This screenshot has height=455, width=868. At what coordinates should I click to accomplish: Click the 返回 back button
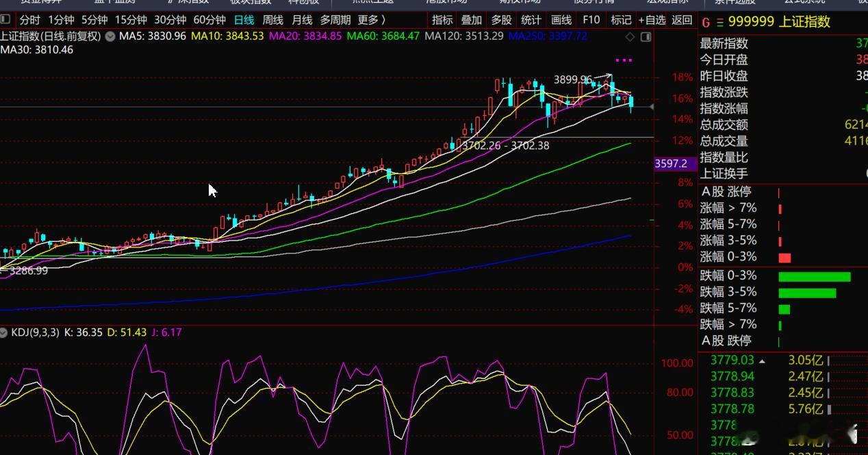[x=682, y=20]
